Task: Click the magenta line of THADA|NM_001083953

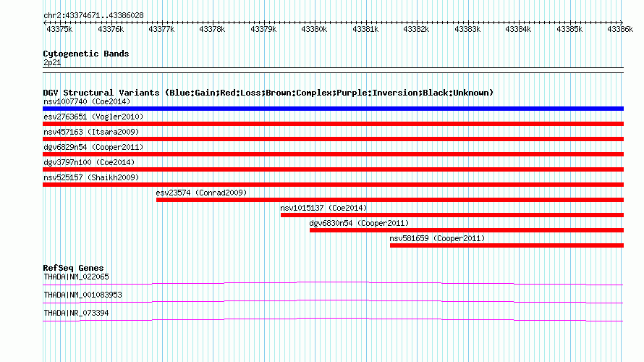Action: click(x=333, y=301)
